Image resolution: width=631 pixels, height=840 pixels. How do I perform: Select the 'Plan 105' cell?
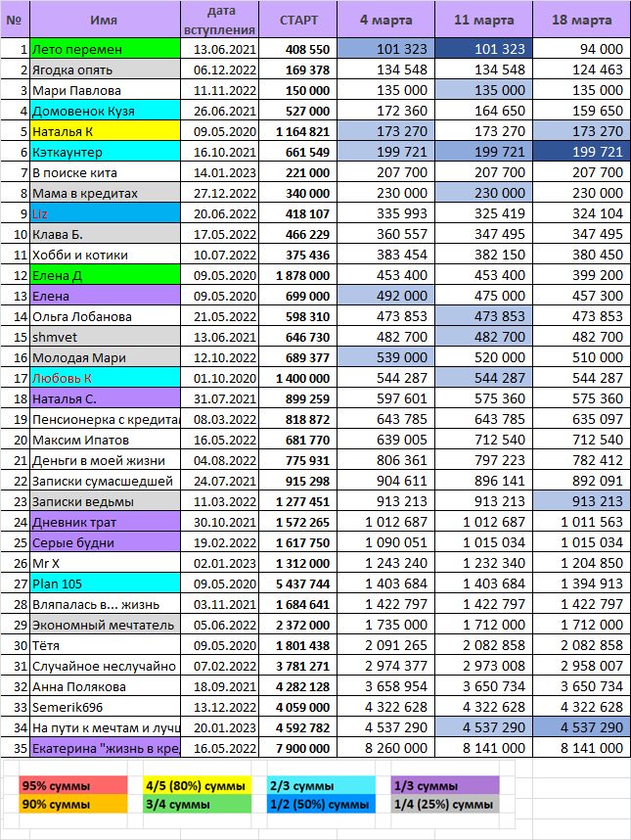[105, 583]
